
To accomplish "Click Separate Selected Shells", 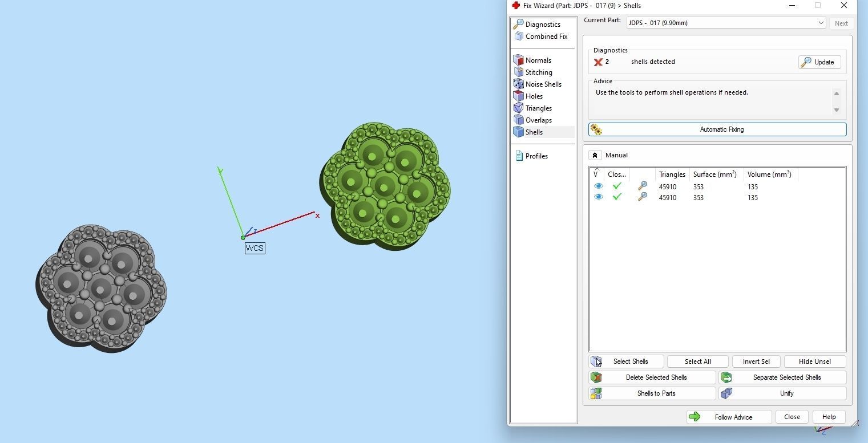I will 782,377.
